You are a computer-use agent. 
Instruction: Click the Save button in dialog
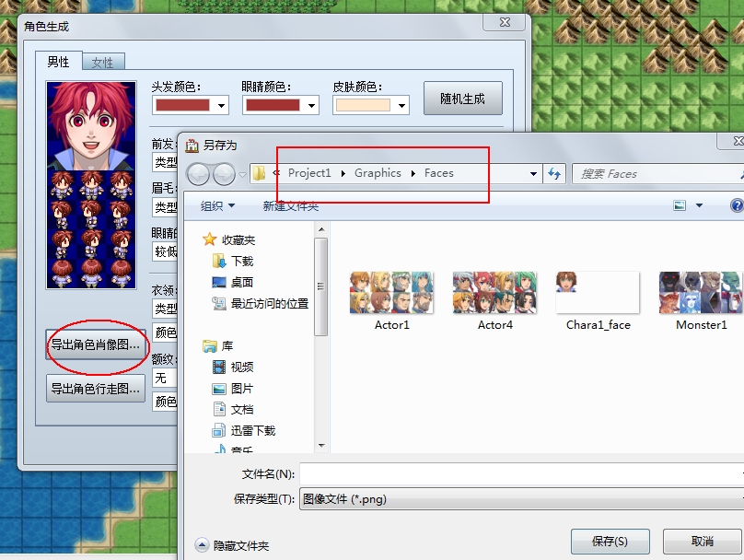click(x=610, y=542)
